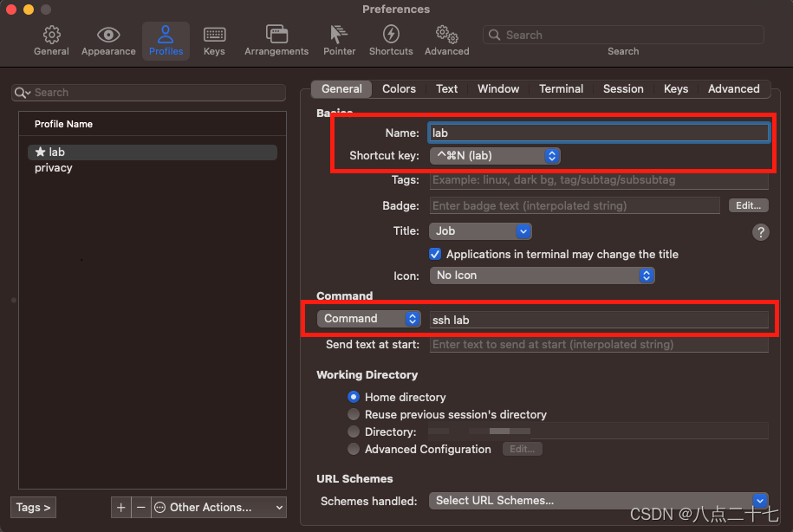Screen dimensions: 793x532
Task: Open the Title dropdown showing Job
Action: (480, 231)
